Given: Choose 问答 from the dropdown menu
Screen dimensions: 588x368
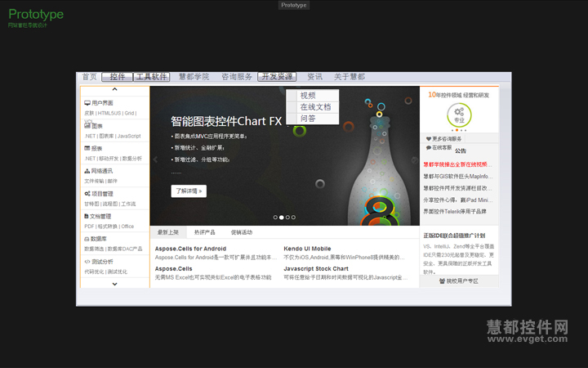Looking at the screenshot, I should 312,119.
